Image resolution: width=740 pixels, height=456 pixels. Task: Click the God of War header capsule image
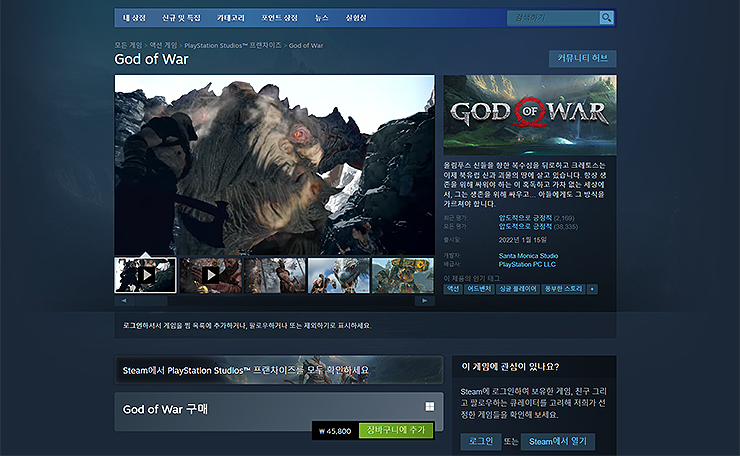530,115
